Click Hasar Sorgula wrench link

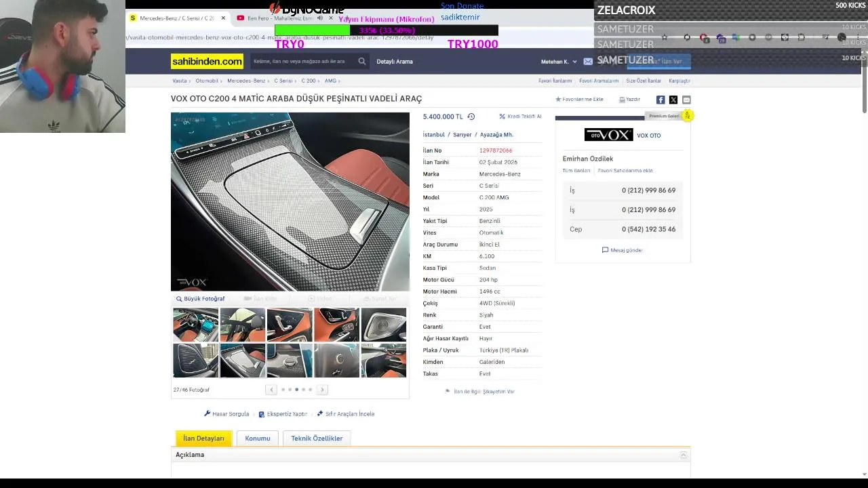pyautogui.click(x=226, y=414)
